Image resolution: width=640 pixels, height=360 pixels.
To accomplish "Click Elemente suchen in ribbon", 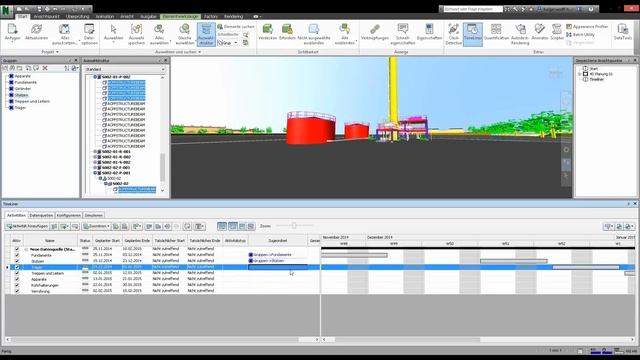I will [236, 27].
